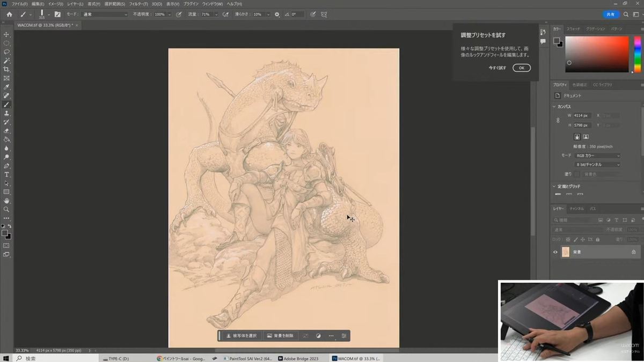Open the 8 bit/チャンネル dropdown
The height and width of the screenshot is (362, 644).
tap(597, 165)
